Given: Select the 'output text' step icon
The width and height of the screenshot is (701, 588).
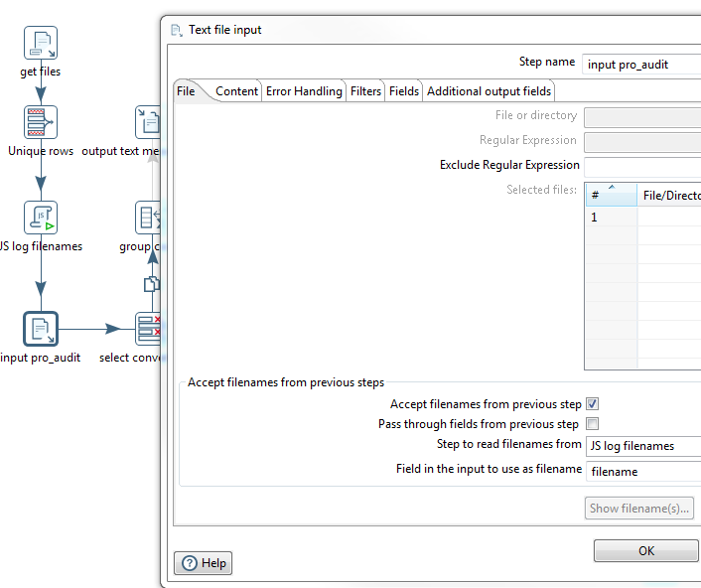Looking at the screenshot, I should 148,122.
